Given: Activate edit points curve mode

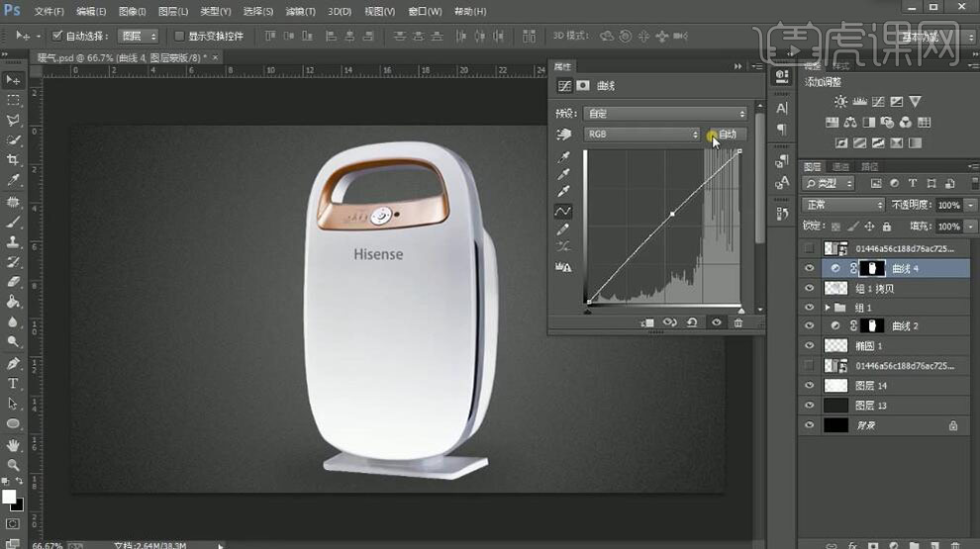Looking at the screenshot, I should tap(562, 212).
